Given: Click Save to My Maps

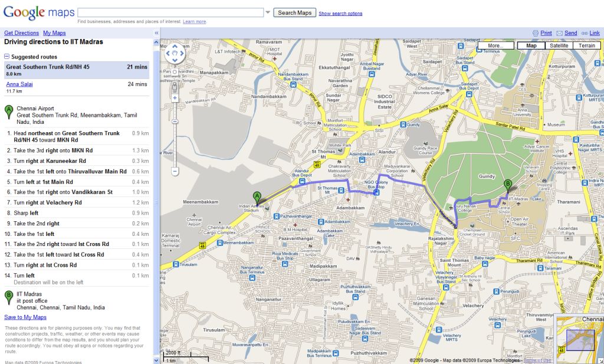Looking at the screenshot, I should tap(25, 317).
